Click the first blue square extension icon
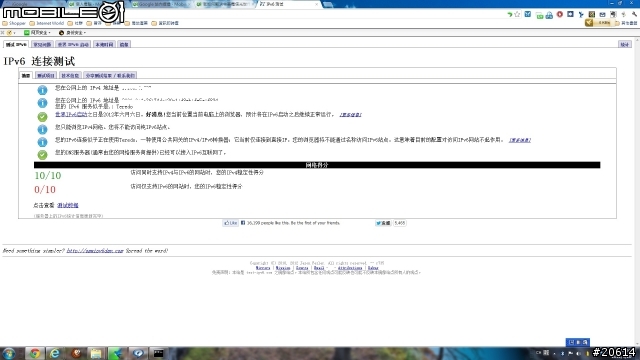This screenshot has height=360, width=640. [528, 14]
